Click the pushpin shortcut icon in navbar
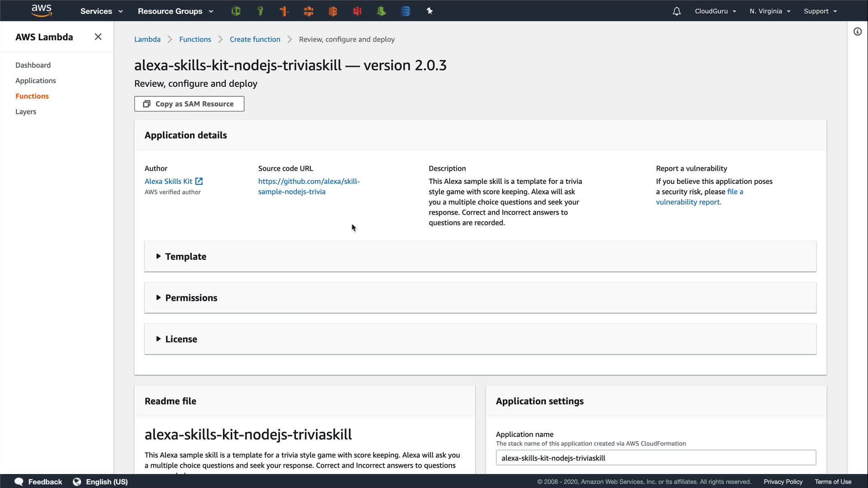This screenshot has height=488, width=868. pos(429,11)
